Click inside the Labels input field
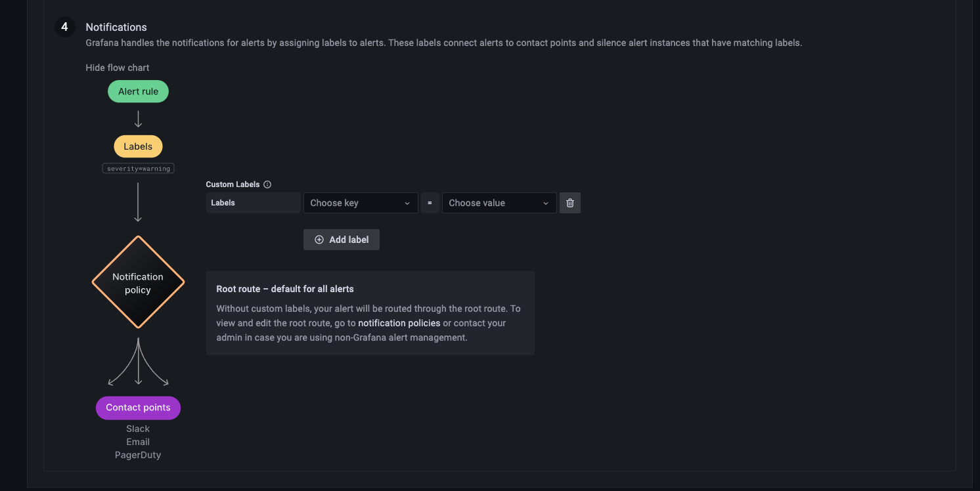This screenshot has width=980, height=491. [253, 203]
